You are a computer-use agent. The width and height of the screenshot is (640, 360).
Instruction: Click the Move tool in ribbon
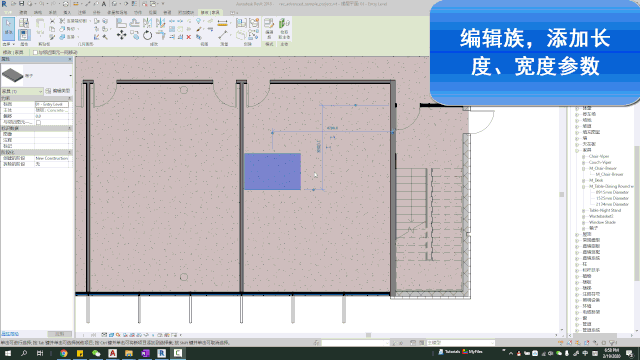(121, 35)
